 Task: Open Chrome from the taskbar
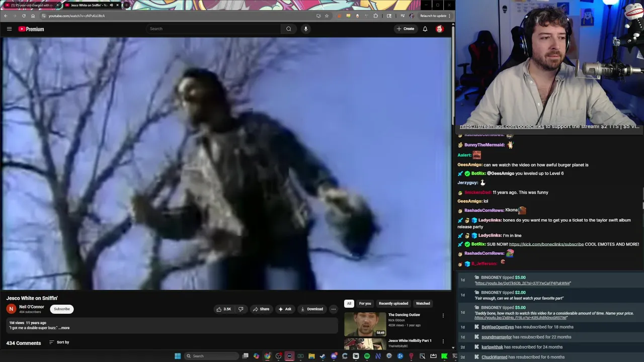point(267,356)
